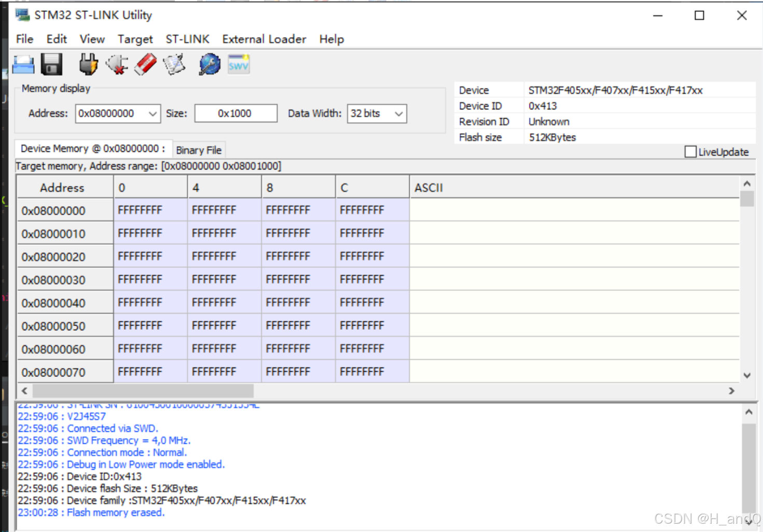This screenshot has height=532, width=763.
Task: Select address row 0x08000050
Action: pyautogui.click(x=65, y=326)
